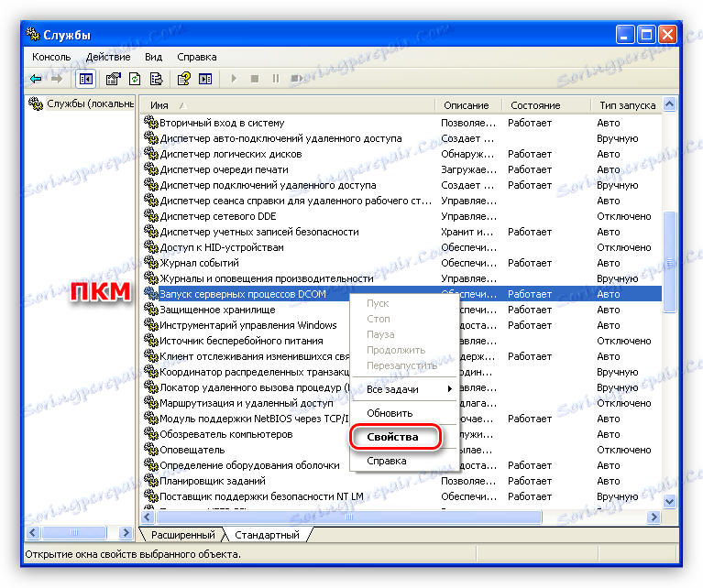The image size is (703, 588).
Task: Click the Properties toolbar icon
Action: point(114,79)
